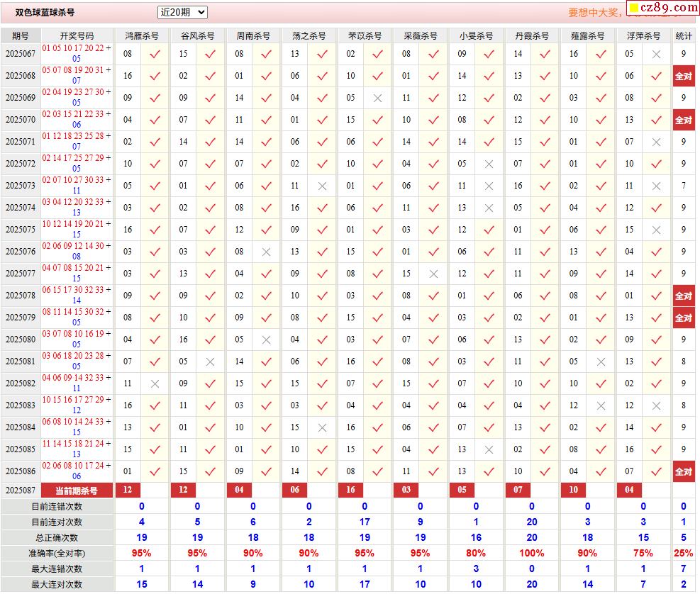Viewport: 700px width, 594px height.
Task: Click the cross mark for 周南杀号 in period 2025076
Action: (x=266, y=252)
